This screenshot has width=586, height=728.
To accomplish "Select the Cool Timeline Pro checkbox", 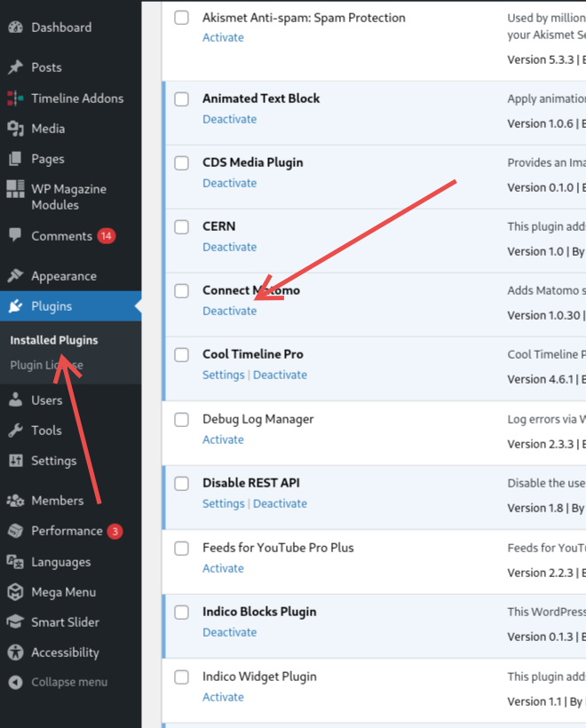I will coord(181,355).
